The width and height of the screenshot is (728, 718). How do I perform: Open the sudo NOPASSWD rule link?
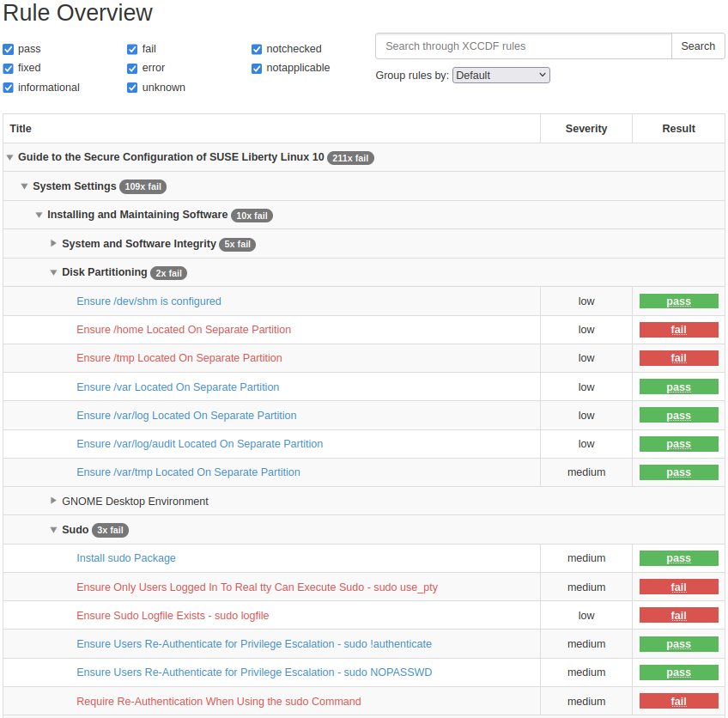click(x=254, y=672)
